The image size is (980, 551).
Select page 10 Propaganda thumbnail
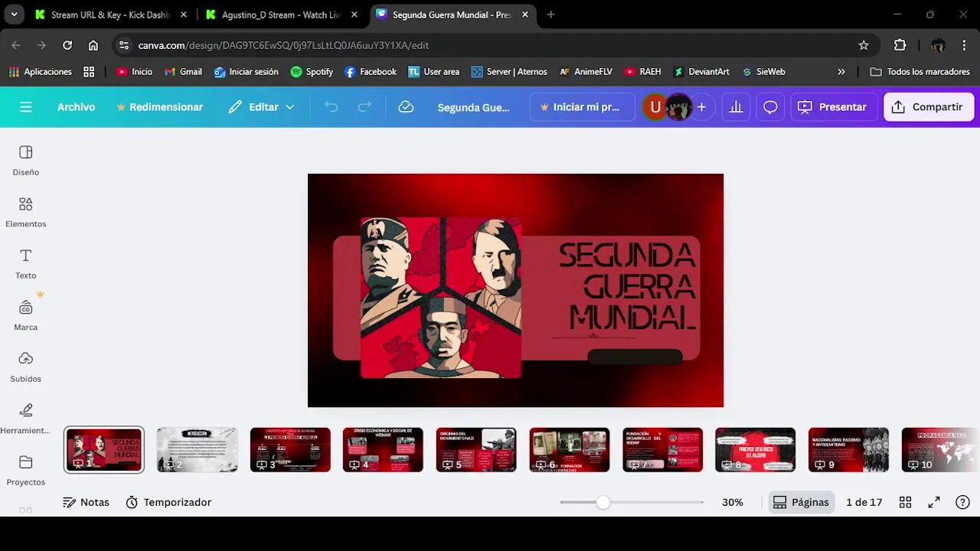point(940,449)
